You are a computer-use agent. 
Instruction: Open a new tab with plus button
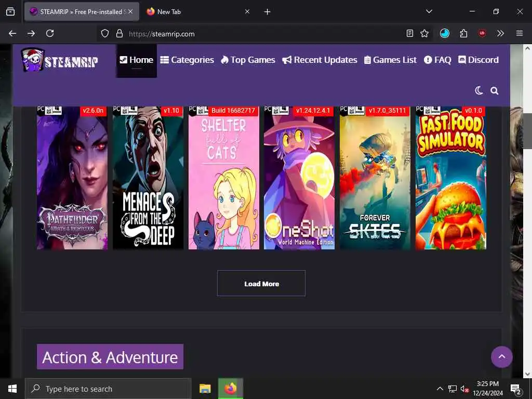[x=268, y=12]
